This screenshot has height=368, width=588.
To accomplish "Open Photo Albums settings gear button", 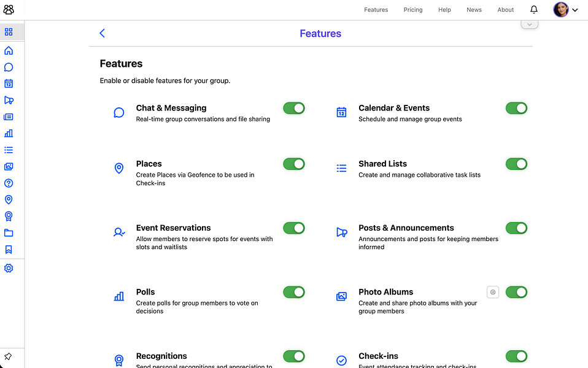I will pyautogui.click(x=493, y=292).
